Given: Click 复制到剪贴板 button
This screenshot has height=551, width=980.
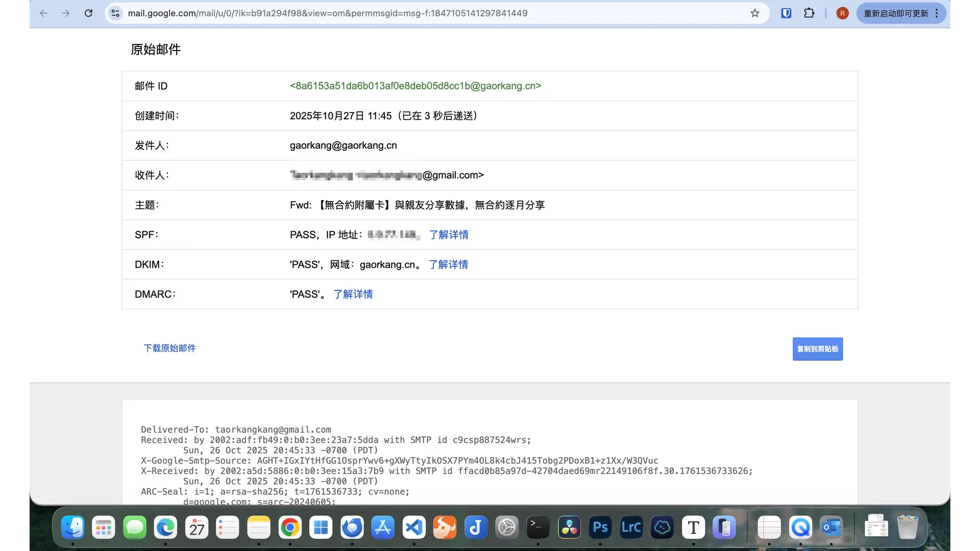Looking at the screenshot, I should (x=817, y=349).
